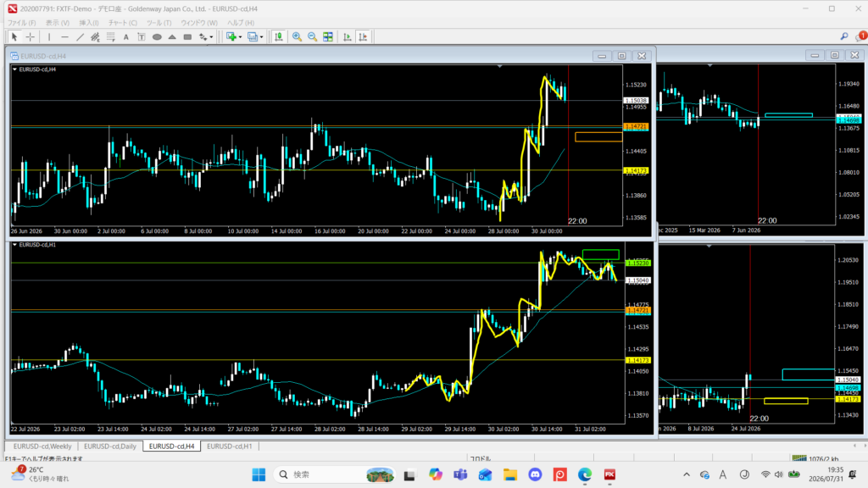
Task: Draw a vertical line tool
Action: click(x=48, y=37)
